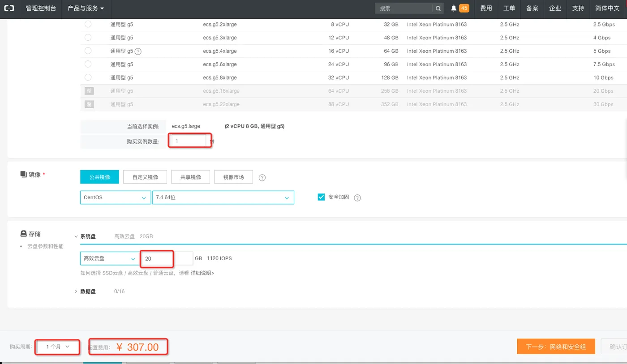Open the 企业 menu
627x364 pixels.
[555, 9]
